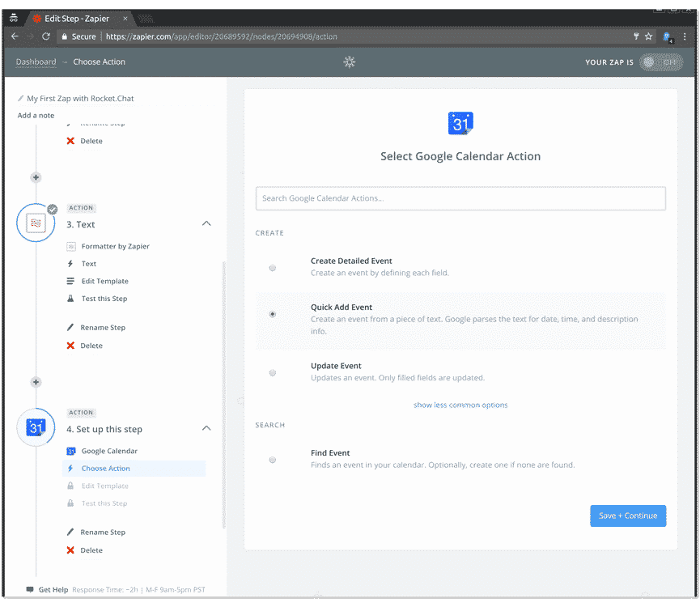Click red X Delete under step 3

pyautogui.click(x=70, y=346)
